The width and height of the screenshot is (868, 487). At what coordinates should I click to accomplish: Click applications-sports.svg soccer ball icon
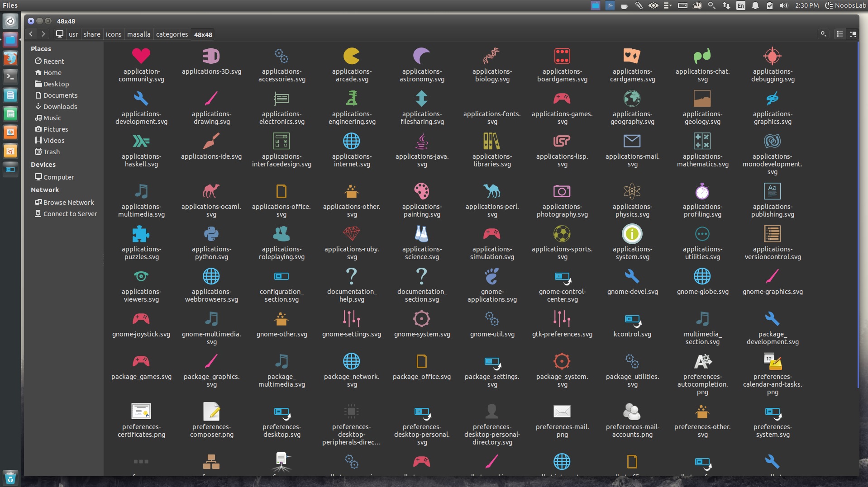click(x=562, y=234)
